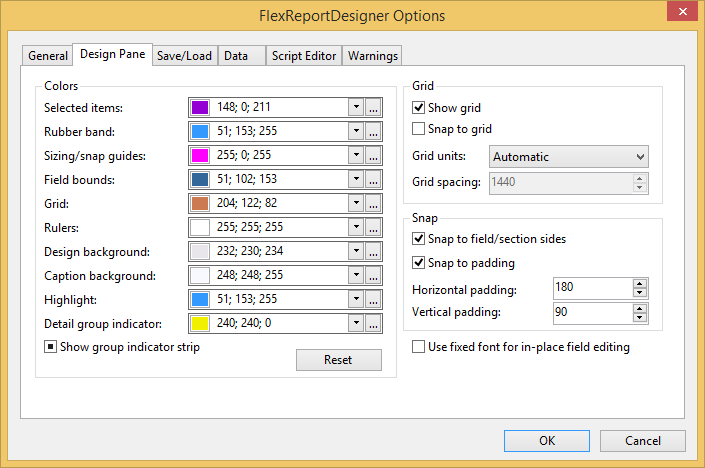Open color picker ellipsis for Selected items
Screen dimensions: 705x468
coord(373,108)
